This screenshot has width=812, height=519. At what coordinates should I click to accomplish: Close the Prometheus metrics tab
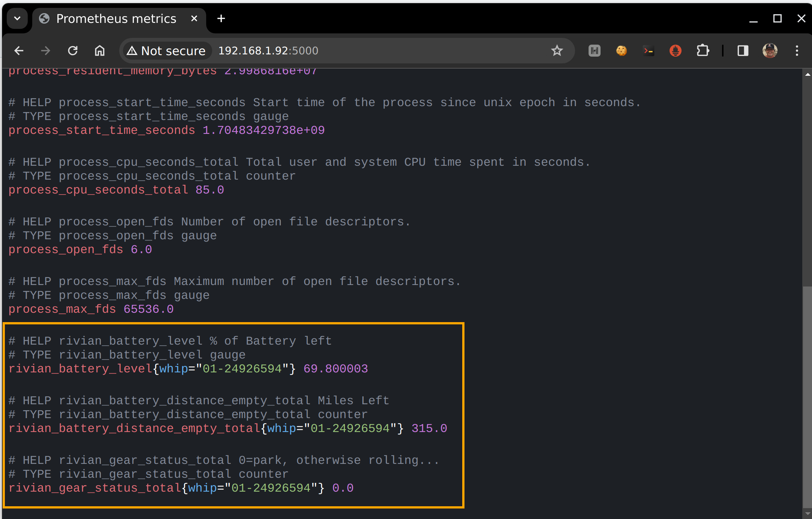(x=194, y=18)
